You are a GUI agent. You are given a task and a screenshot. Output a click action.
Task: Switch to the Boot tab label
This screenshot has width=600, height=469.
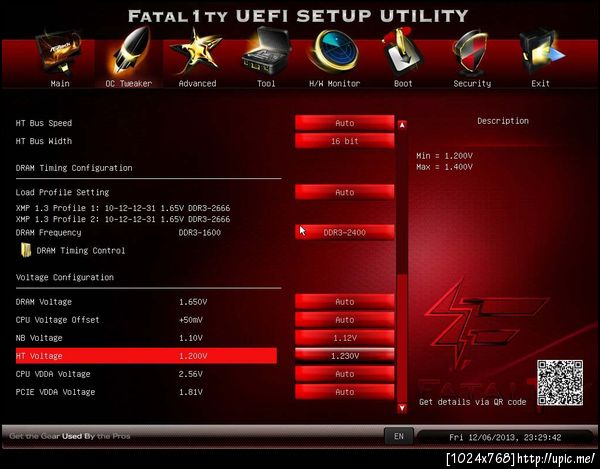click(403, 83)
